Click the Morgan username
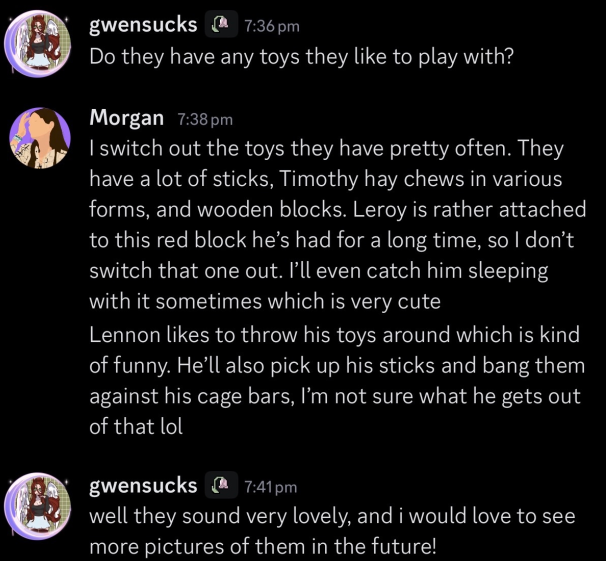 click(x=126, y=118)
